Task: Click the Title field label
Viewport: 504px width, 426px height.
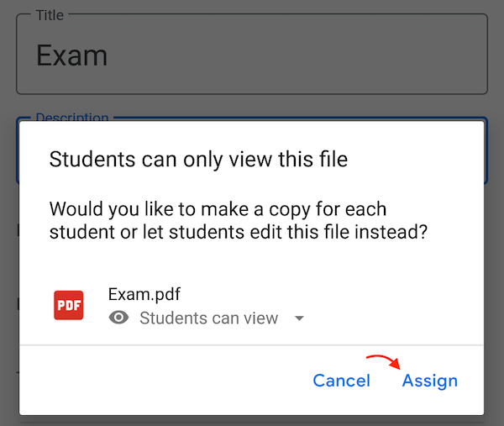Action: click(50, 15)
